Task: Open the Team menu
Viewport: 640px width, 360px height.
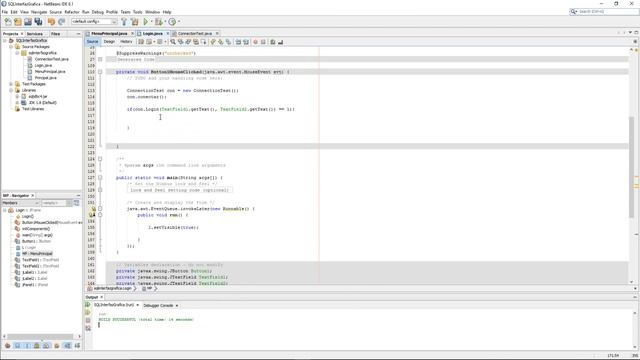Action: (125, 12)
